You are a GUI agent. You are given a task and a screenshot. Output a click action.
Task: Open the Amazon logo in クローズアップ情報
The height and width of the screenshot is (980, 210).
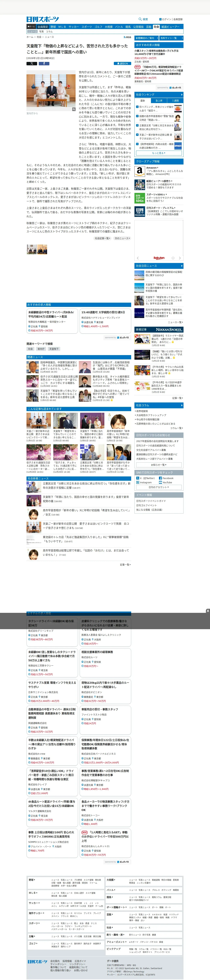pos(140,171)
